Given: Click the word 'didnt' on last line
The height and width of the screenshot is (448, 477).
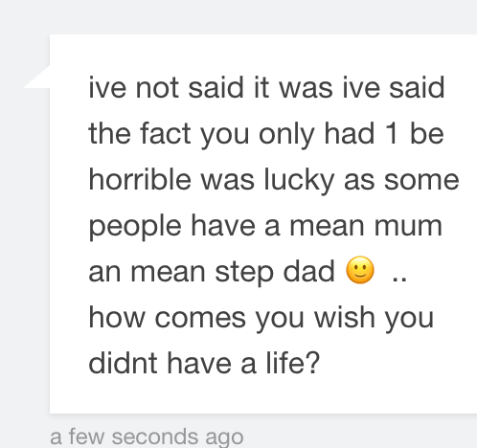Looking at the screenshot, I should (x=123, y=363).
